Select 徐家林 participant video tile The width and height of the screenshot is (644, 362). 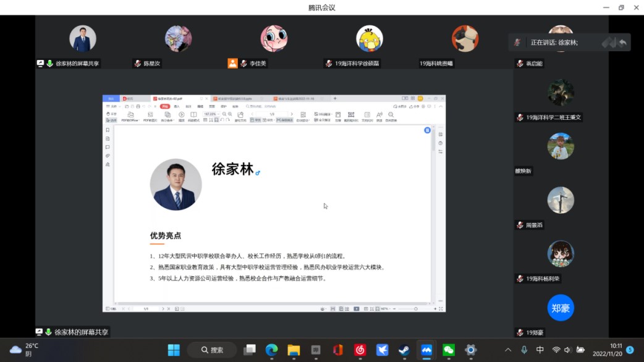[x=82, y=39]
